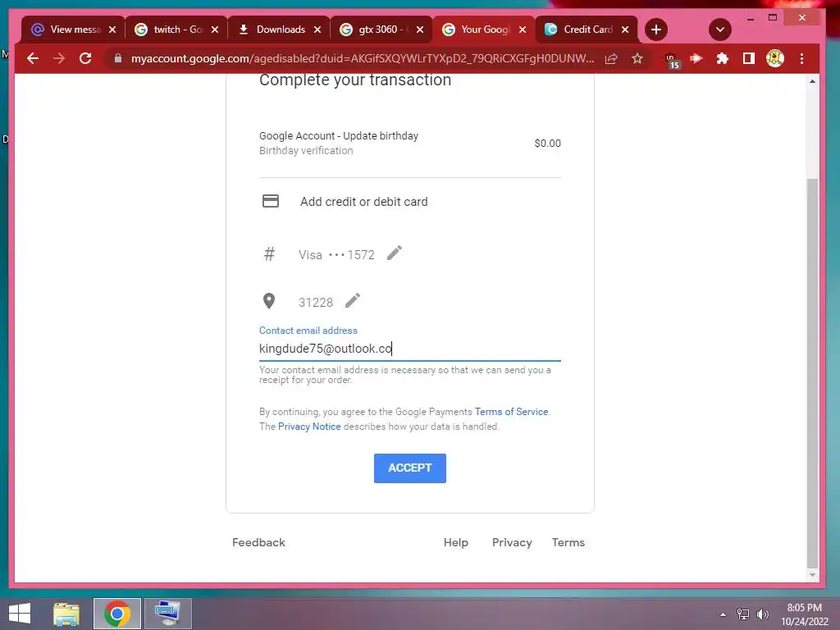
Task: Open the Feedback link
Action: [258, 543]
